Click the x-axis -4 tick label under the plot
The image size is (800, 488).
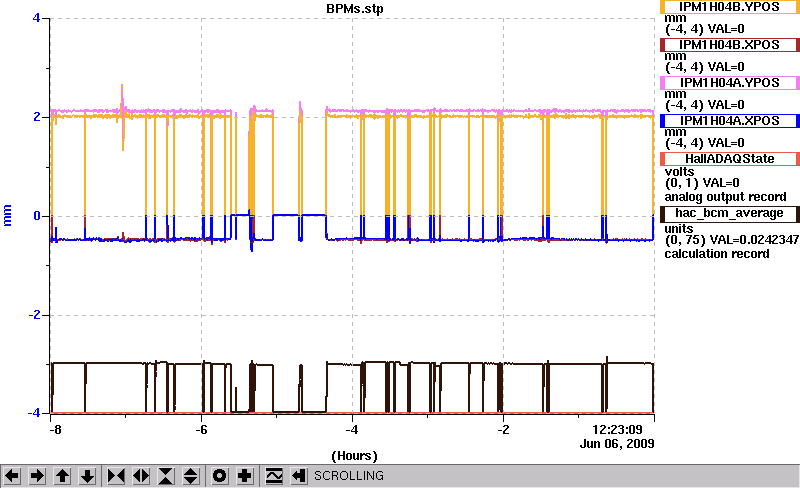click(352, 430)
